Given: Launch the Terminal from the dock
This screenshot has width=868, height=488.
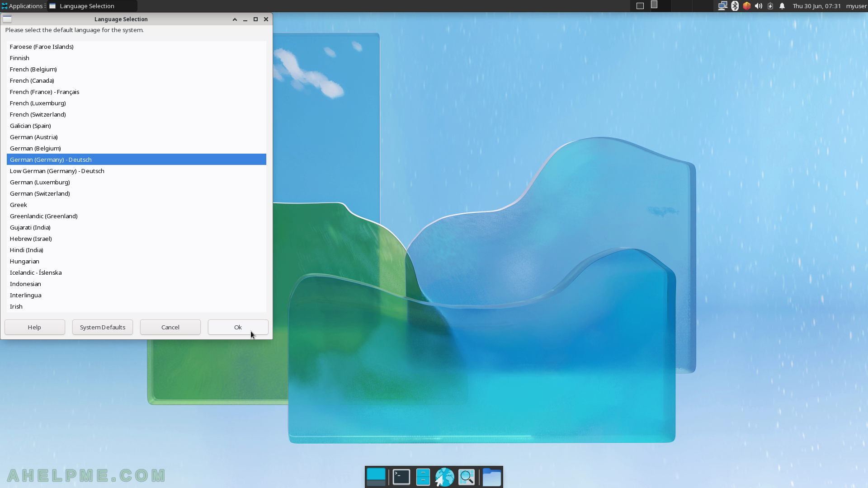Looking at the screenshot, I should coord(401,477).
